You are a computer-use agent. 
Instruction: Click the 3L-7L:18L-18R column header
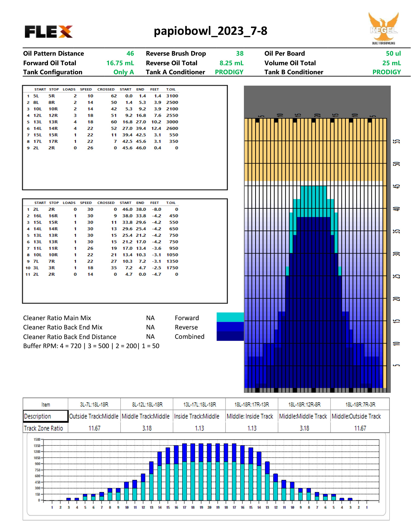pos(94,405)
